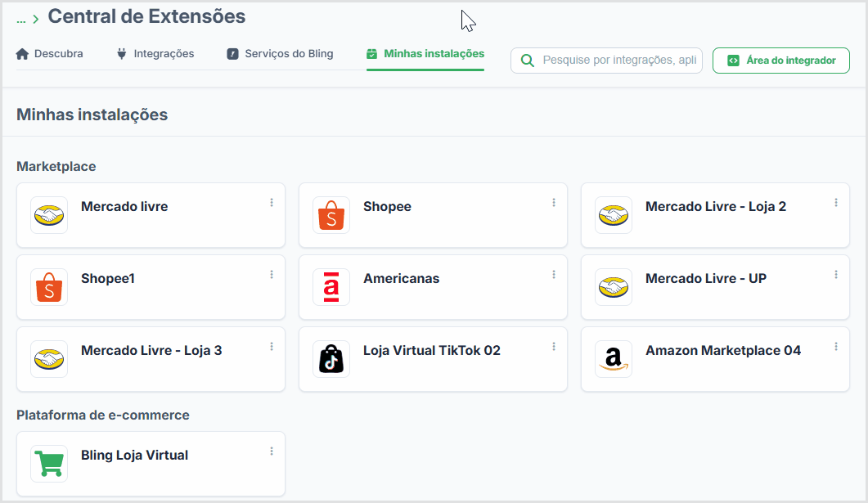This screenshot has width=868, height=503.
Task: Click the Shopee1 bag logo
Action: [49, 287]
